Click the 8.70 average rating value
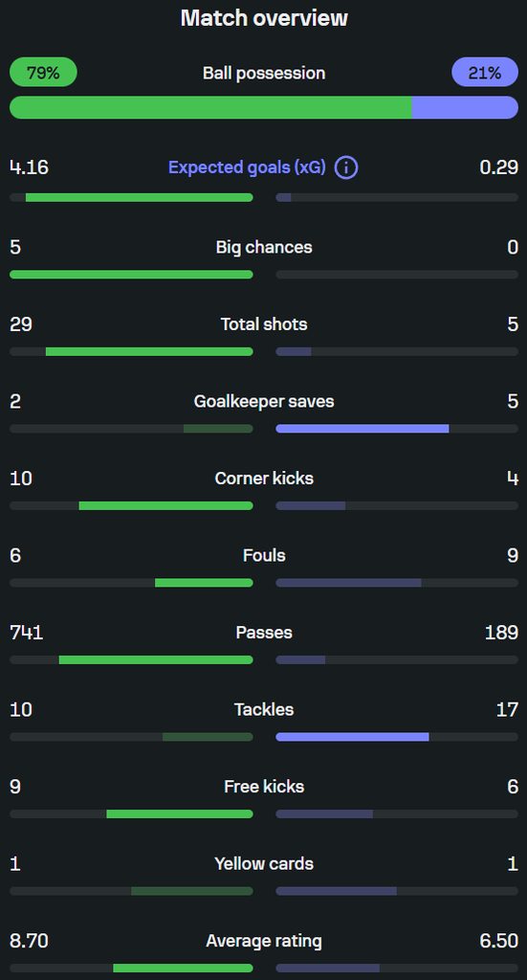The width and height of the screenshot is (527, 980). pos(29,941)
